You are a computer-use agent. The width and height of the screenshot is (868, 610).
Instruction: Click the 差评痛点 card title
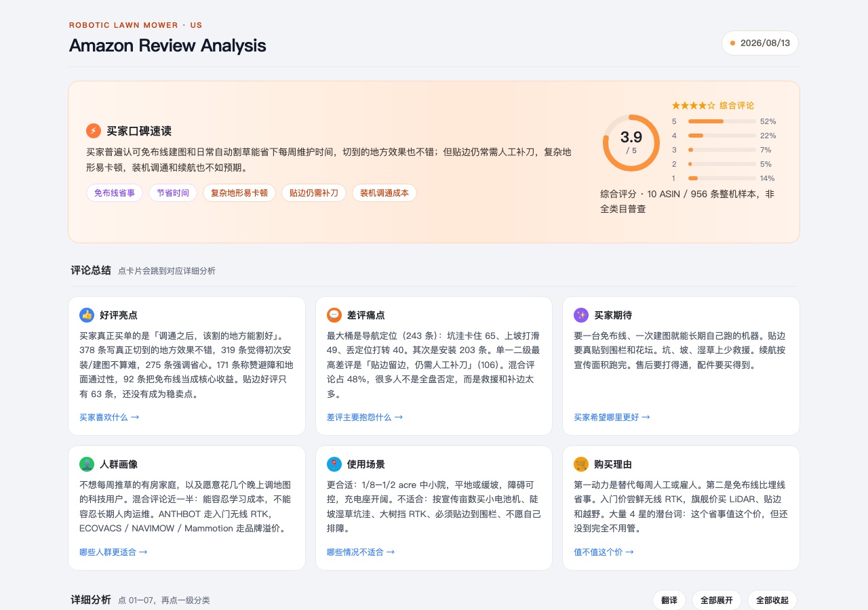click(x=366, y=315)
